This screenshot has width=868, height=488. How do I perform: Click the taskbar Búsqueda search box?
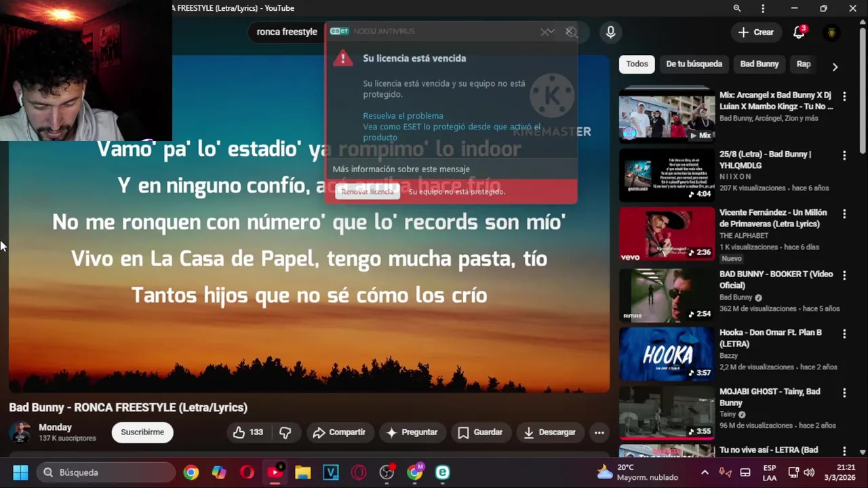click(105, 472)
